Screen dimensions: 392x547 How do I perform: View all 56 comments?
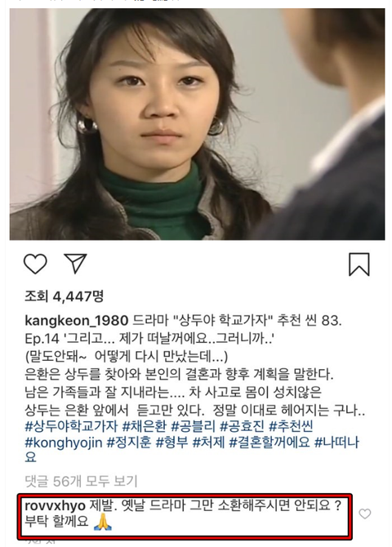point(81,482)
